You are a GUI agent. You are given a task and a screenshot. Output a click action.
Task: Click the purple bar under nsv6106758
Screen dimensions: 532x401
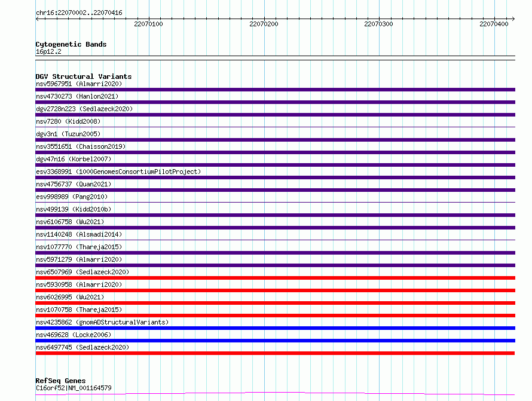[275, 228]
